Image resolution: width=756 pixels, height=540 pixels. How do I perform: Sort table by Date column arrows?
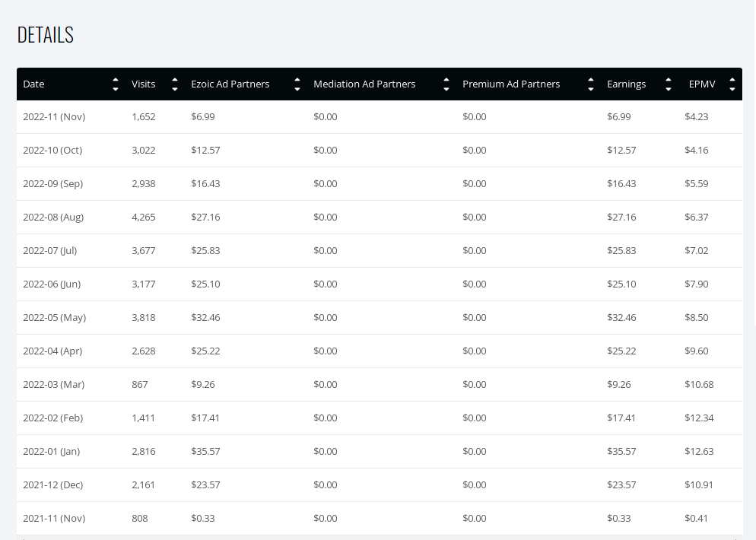116,84
